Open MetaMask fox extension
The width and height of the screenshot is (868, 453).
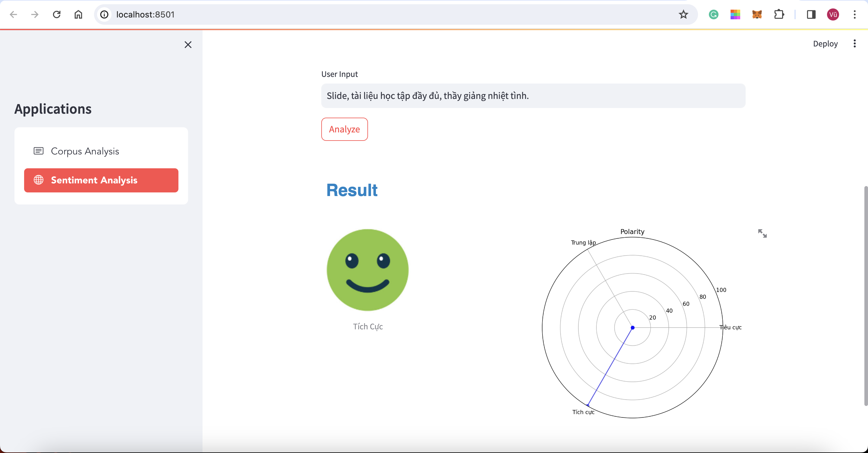pyautogui.click(x=757, y=14)
